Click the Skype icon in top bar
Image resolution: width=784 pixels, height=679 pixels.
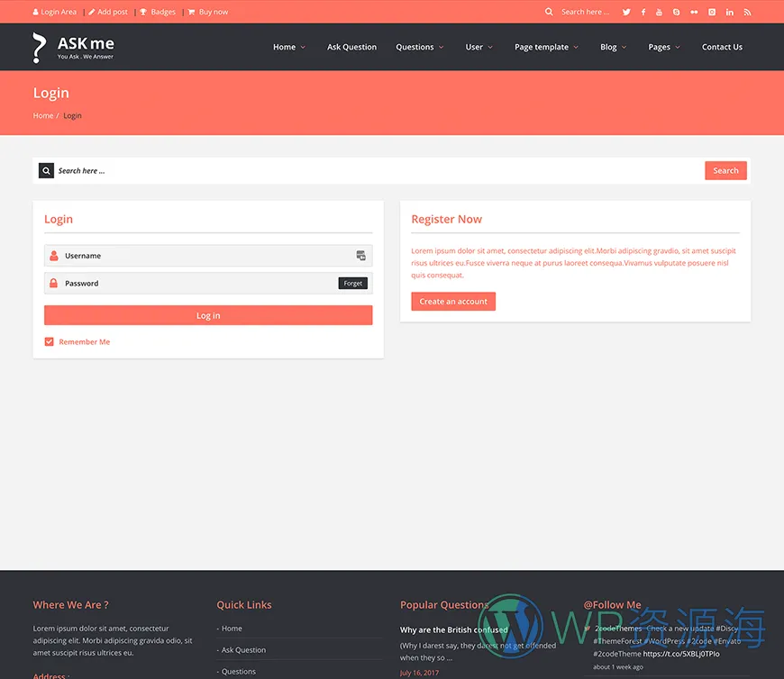[x=677, y=12]
